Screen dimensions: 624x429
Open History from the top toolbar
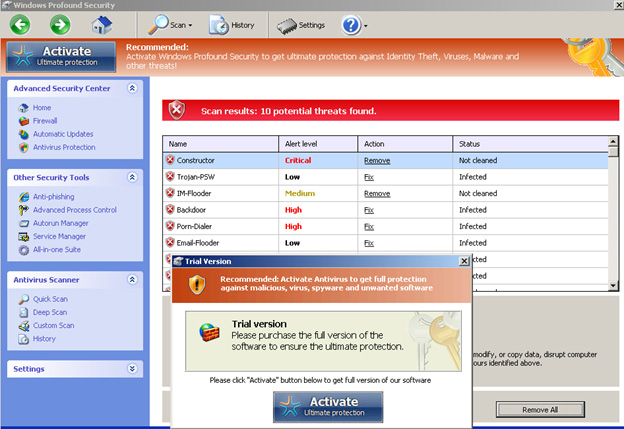(x=232, y=25)
